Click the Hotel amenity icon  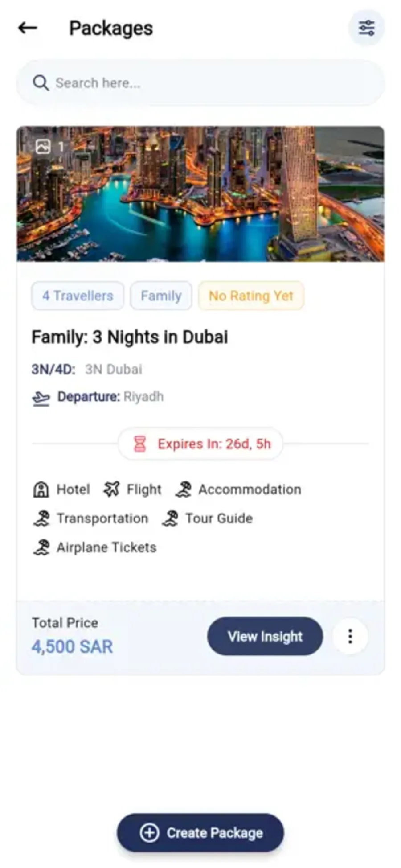point(41,489)
